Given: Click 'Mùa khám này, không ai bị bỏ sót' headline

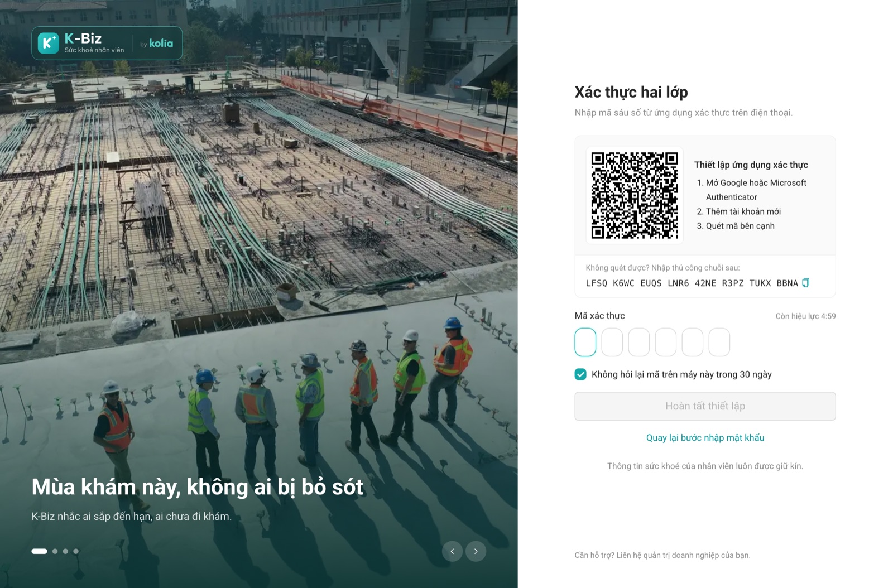Looking at the screenshot, I should pos(197,487).
